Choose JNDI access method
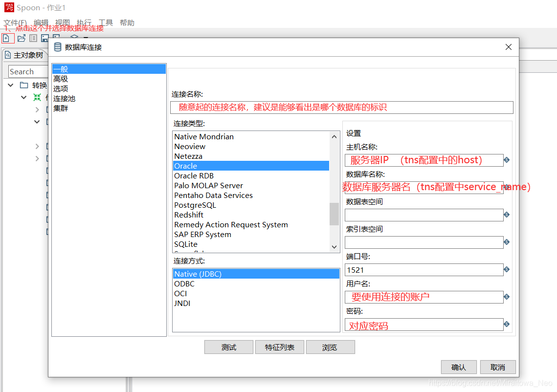This screenshot has width=557, height=392. (256, 303)
